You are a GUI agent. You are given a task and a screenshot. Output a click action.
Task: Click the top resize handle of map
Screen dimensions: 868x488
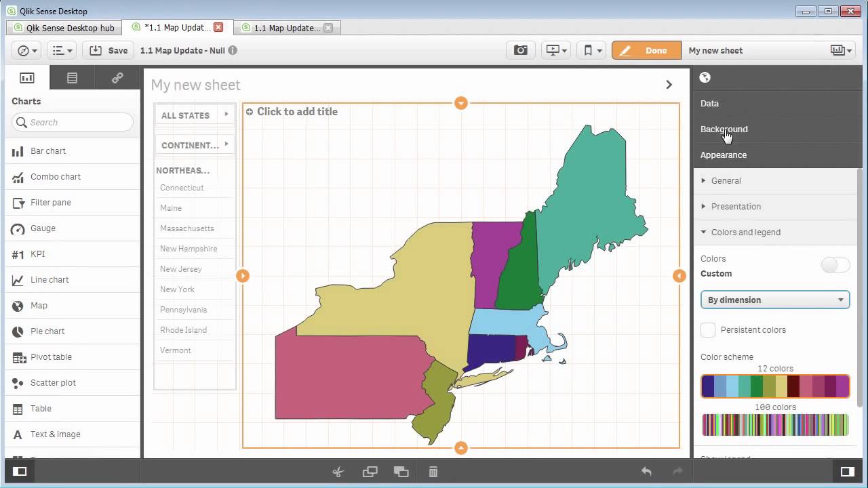(x=461, y=103)
